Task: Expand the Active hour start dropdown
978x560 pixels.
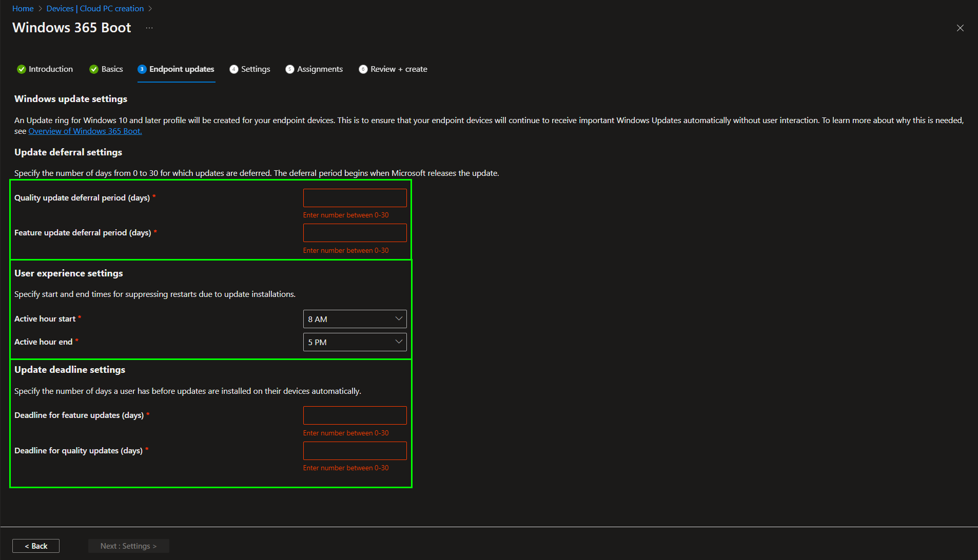Action: (x=355, y=319)
